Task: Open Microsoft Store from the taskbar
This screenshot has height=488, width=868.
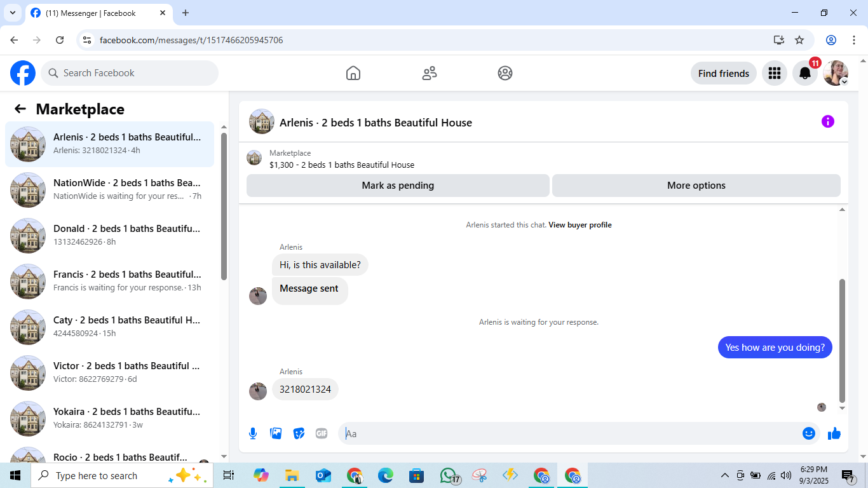Action: coord(417,475)
